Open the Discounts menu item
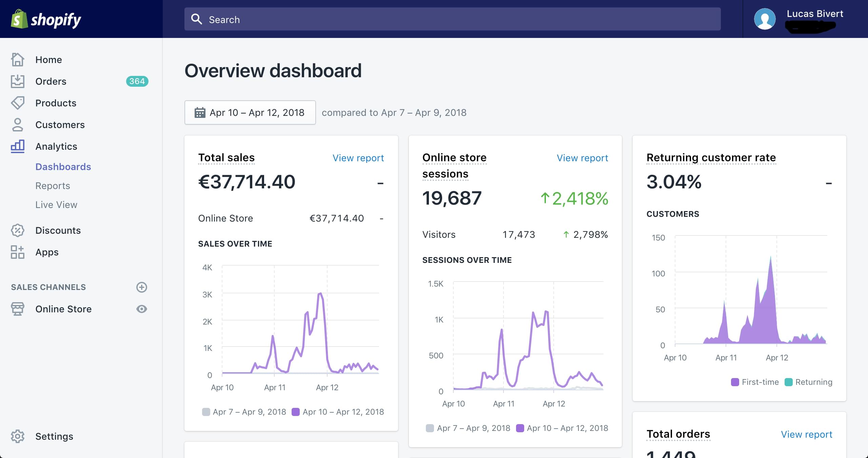 pyautogui.click(x=58, y=230)
